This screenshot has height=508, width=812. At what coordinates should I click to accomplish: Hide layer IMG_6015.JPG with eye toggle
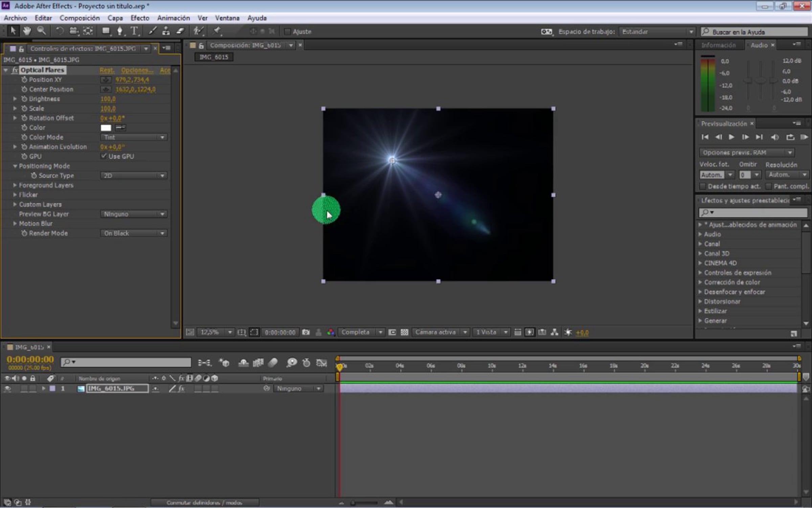[x=7, y=389]
